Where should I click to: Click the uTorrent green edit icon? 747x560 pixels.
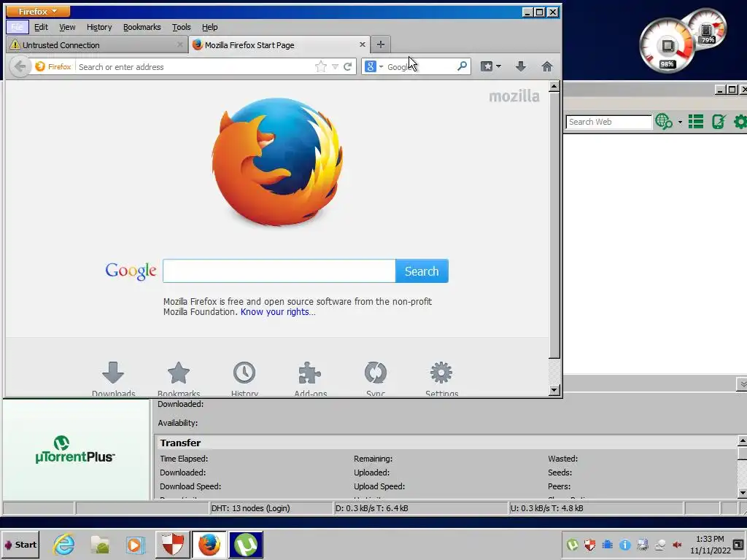tap(719, 122)
